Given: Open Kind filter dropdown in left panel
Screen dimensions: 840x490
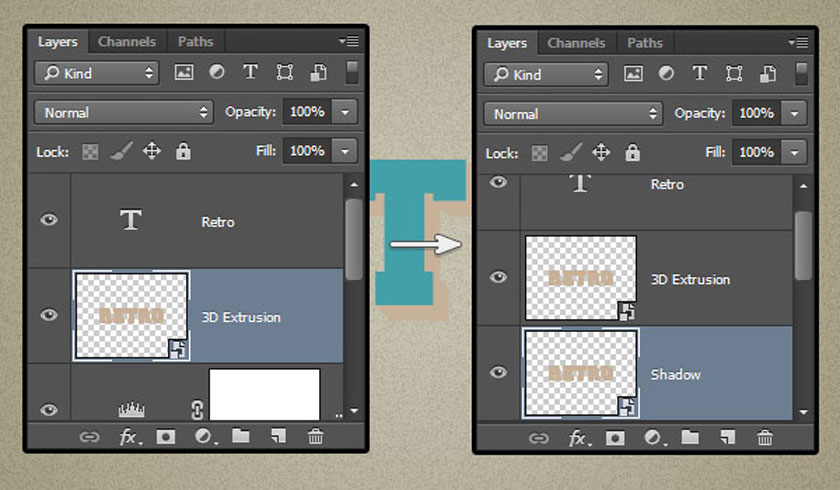Looking at the screenshot, I should pyautogui.click(x=97, y=73).
